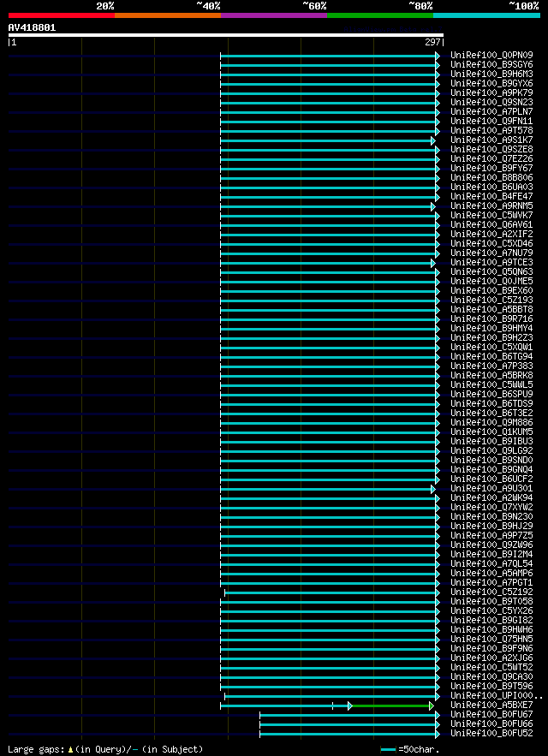Select the UniRef100_B9H2Z3 hit label

[x=492, y=337]
